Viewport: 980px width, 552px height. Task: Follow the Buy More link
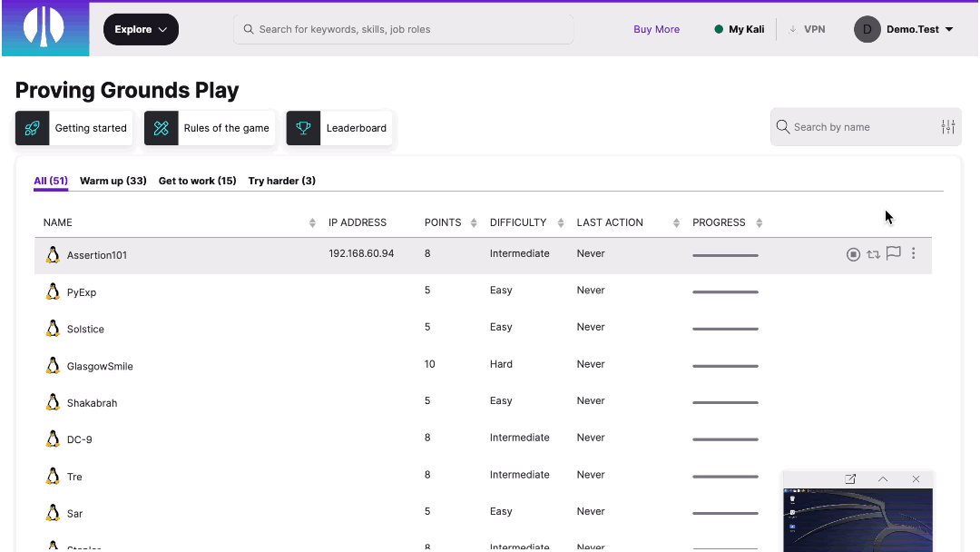click(656, 29)
